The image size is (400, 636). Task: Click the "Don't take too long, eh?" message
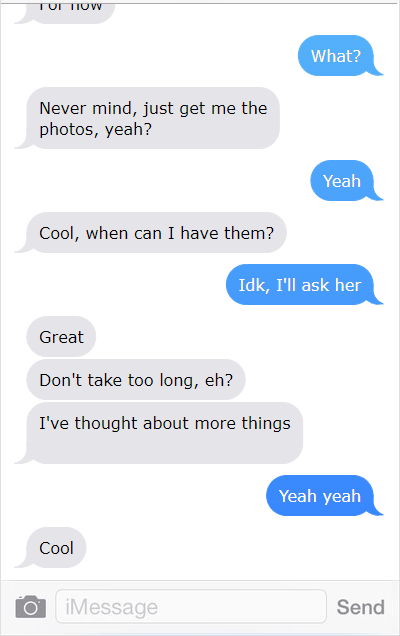pos(136,380)
